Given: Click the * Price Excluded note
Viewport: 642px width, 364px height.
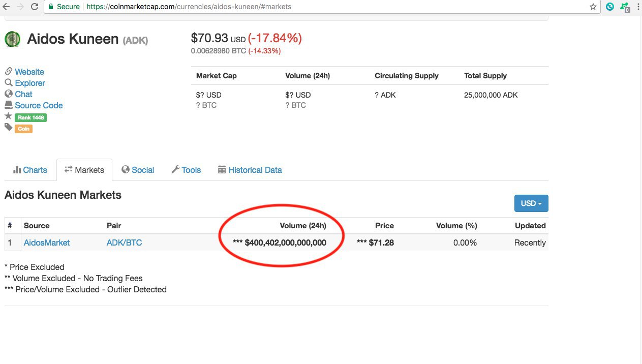Looking at the screenshot, I should coord(35,267).
